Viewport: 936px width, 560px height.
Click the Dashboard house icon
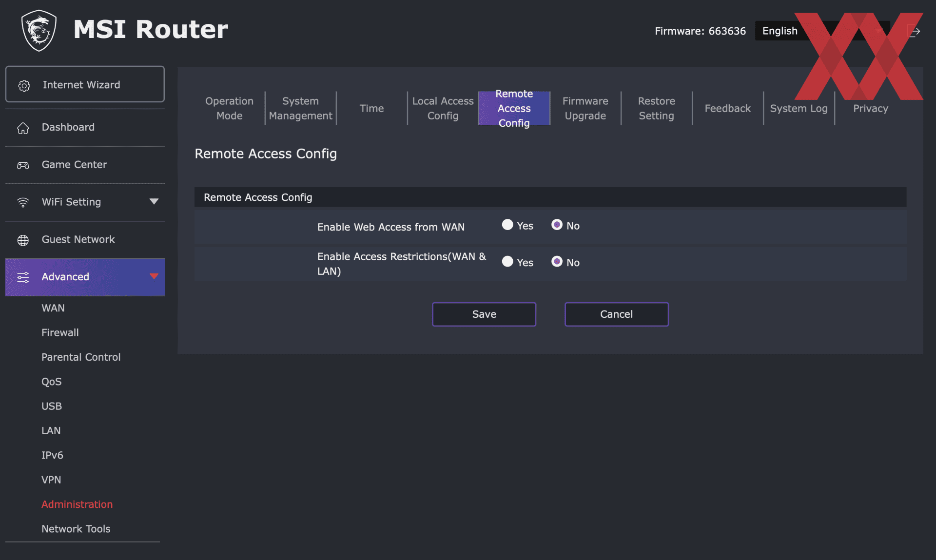pyautogui.click(x=23, y=128)
